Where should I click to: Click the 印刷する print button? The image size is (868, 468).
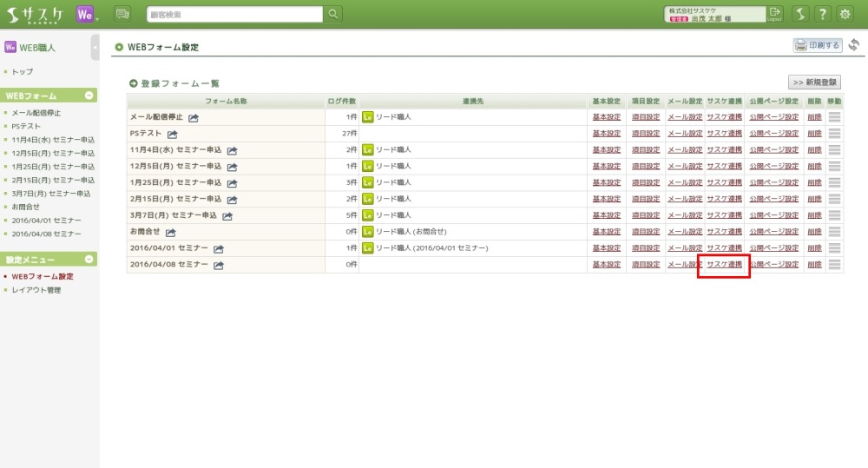click(818, 45)
